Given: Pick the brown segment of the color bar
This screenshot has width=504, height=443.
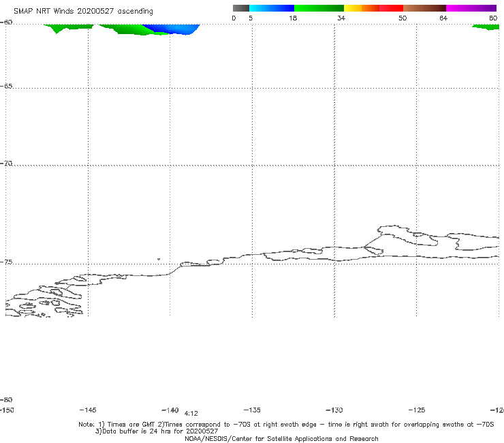Looking at the screenshot, I should click(x=424, y=8).
